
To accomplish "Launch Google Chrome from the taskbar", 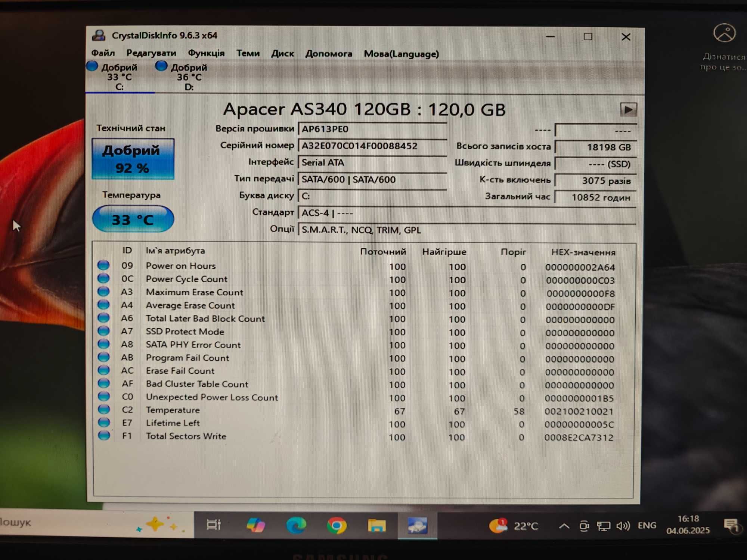I will [337, 526].
